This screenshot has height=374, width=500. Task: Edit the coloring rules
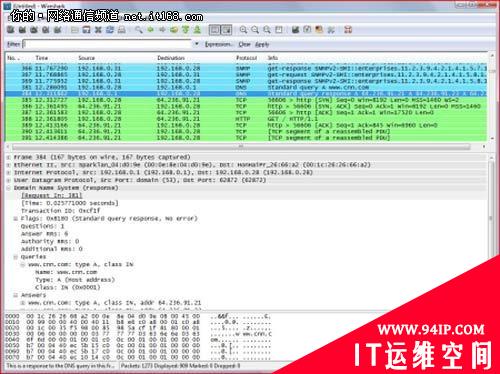[319, 30]
